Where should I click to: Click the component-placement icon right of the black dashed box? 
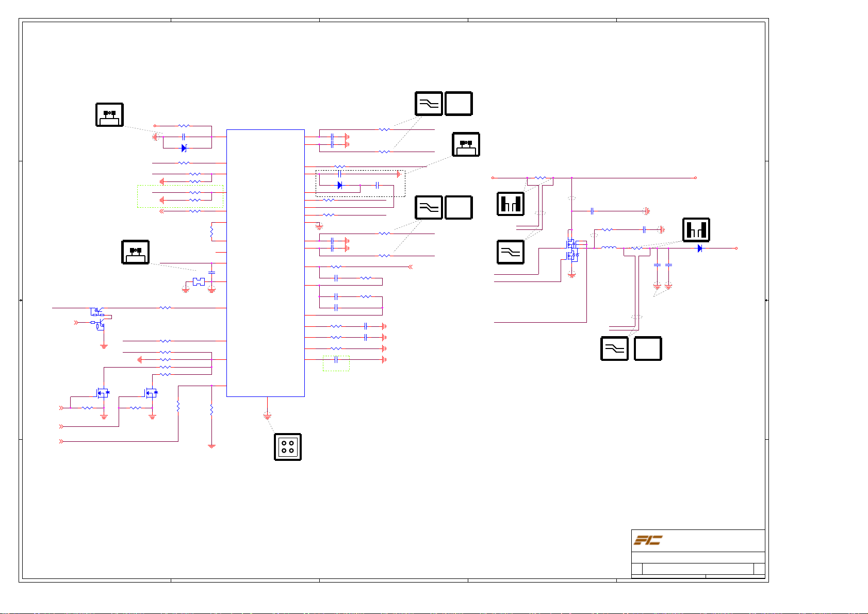point(466,144)
